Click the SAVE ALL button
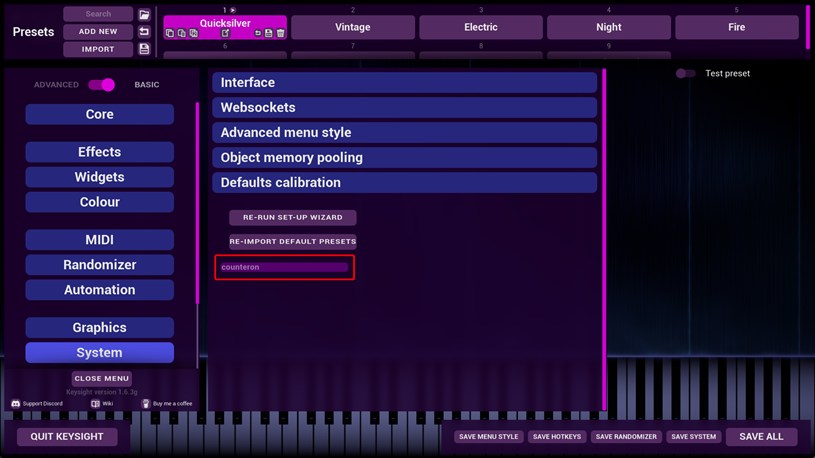815x458 pixels. 761,437
